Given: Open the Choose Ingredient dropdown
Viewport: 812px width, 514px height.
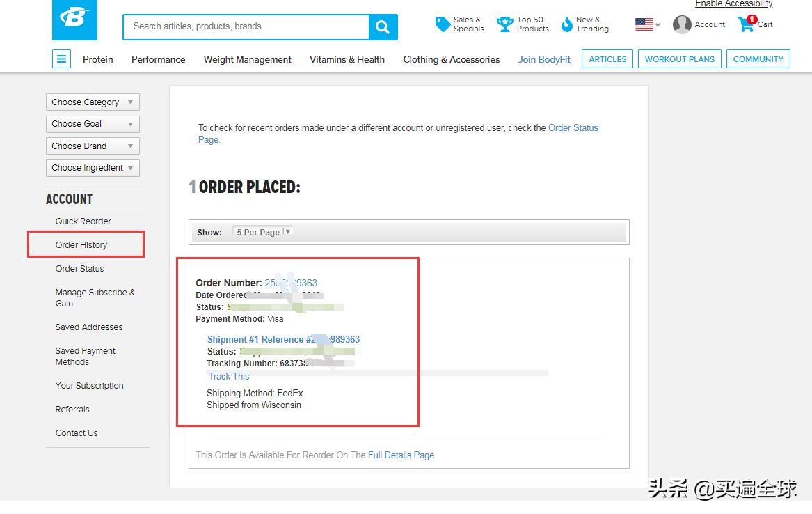Looking at the screenshot, I should (x=93, y=168).
